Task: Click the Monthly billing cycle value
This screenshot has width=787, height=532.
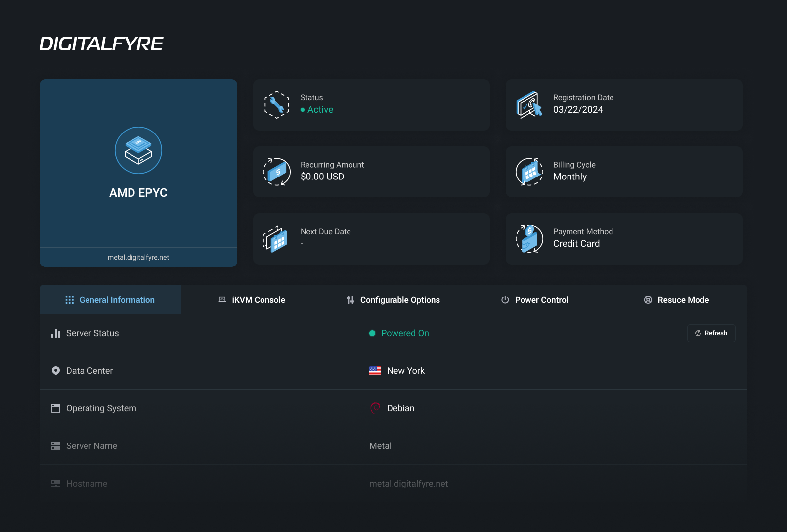Action: pos(570,177)
